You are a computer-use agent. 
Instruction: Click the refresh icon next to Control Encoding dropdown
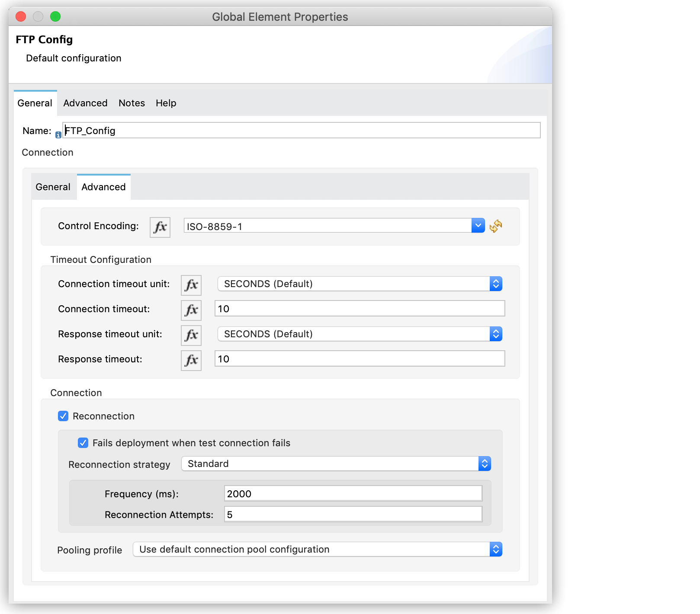(496, 226)
